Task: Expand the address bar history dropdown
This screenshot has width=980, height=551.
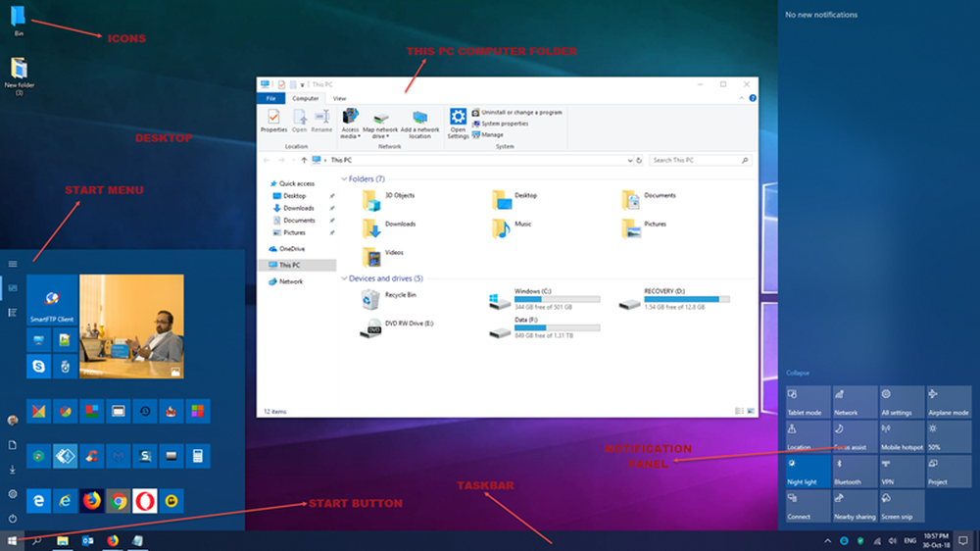Action: tap(628, 160)
